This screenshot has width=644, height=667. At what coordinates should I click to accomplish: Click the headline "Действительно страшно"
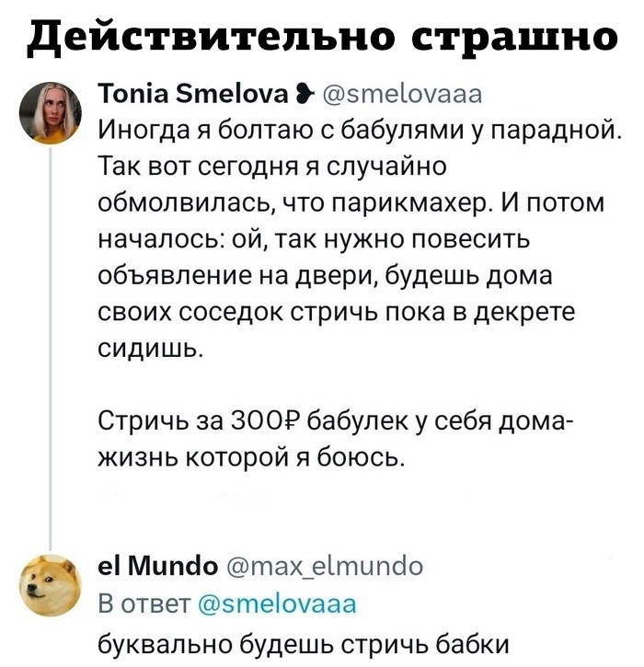point(321,37)
